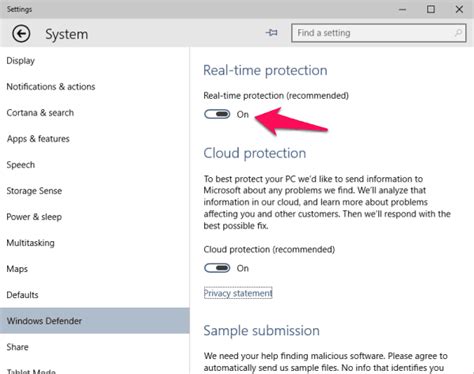Open Notifications & actions settings
The image size is (474, 374).
click(x=51, y=87)
